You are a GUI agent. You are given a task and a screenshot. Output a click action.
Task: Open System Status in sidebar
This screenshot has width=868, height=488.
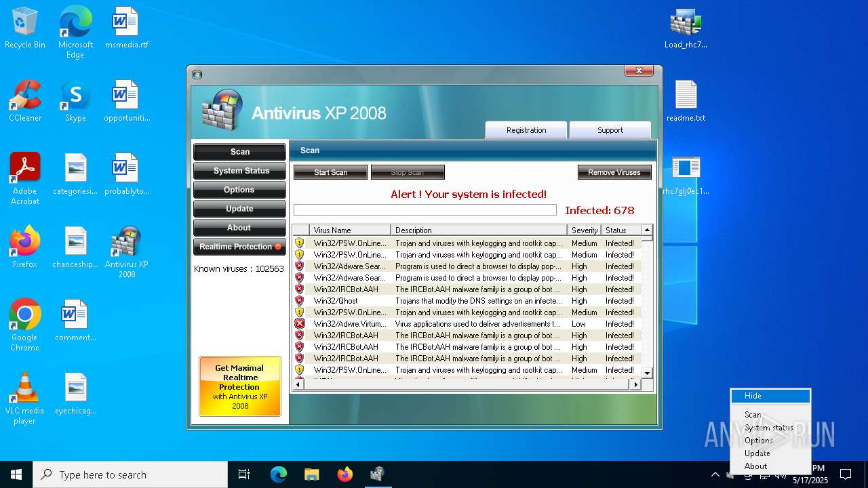[x=239, y=171]
